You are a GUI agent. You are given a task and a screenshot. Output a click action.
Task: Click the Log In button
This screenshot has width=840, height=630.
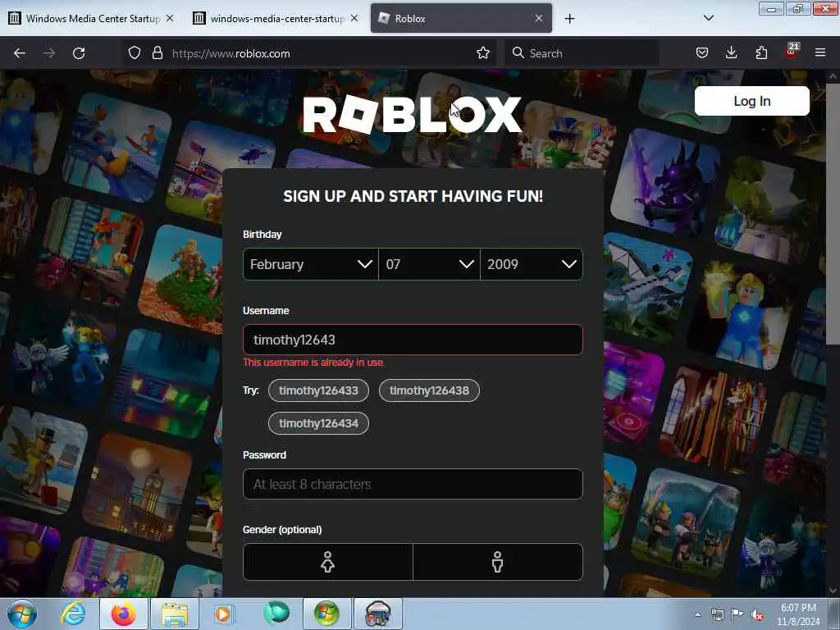pyautogui.click(x=751, y=101)
